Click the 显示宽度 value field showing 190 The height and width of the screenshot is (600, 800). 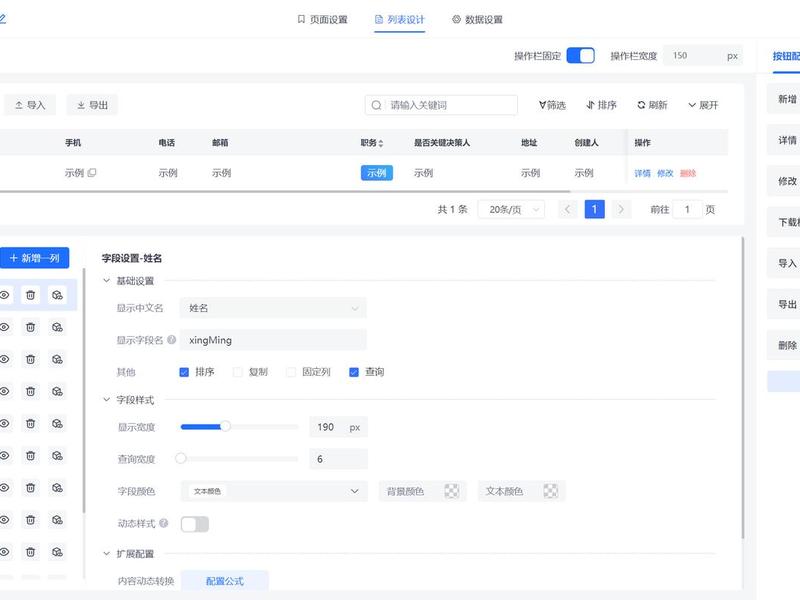(x=338, y=427)
